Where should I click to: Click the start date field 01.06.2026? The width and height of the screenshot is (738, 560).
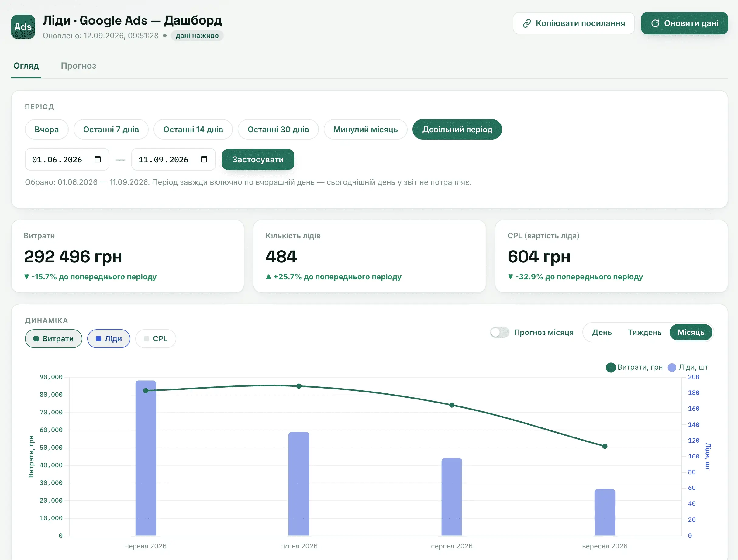point(67,160)
